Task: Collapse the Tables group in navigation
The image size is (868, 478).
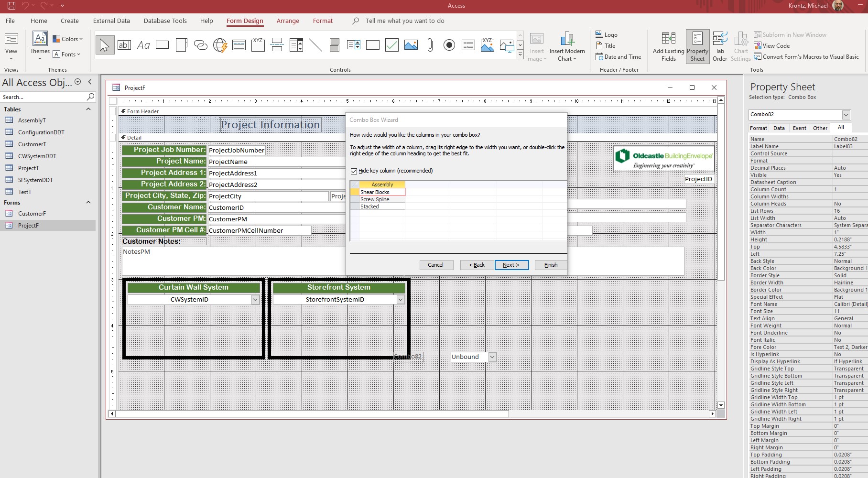Action: click(x=88, y=109)
